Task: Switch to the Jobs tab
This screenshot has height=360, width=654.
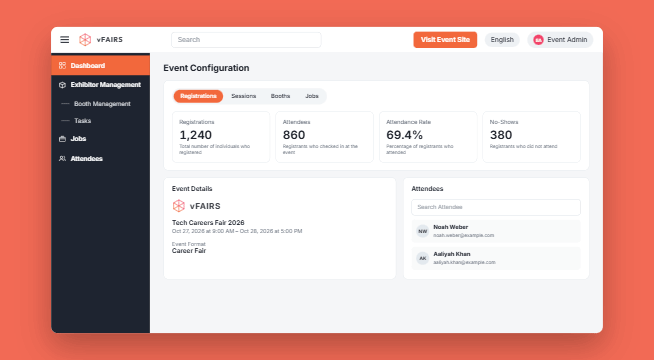Action: click(x=312, y=96)
